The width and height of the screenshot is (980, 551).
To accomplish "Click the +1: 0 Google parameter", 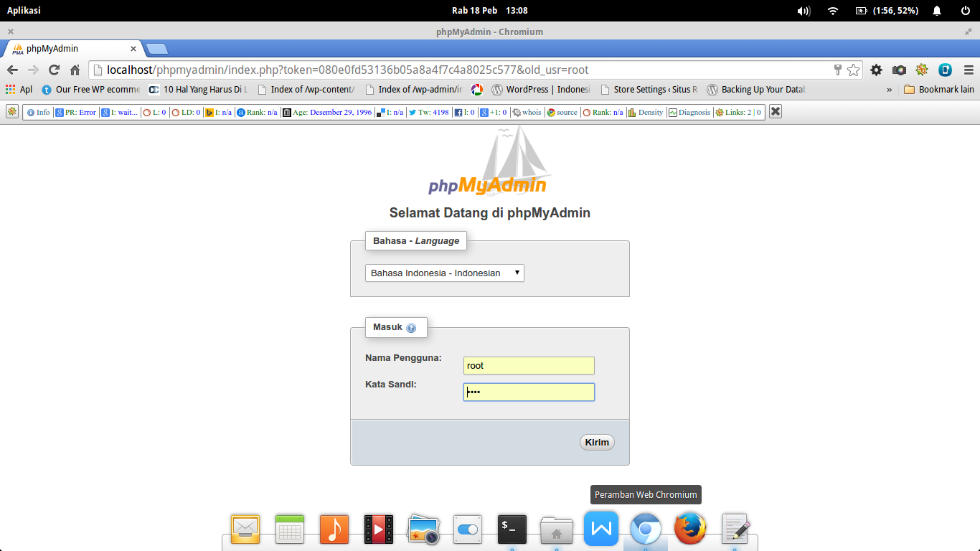I will 494,112.
